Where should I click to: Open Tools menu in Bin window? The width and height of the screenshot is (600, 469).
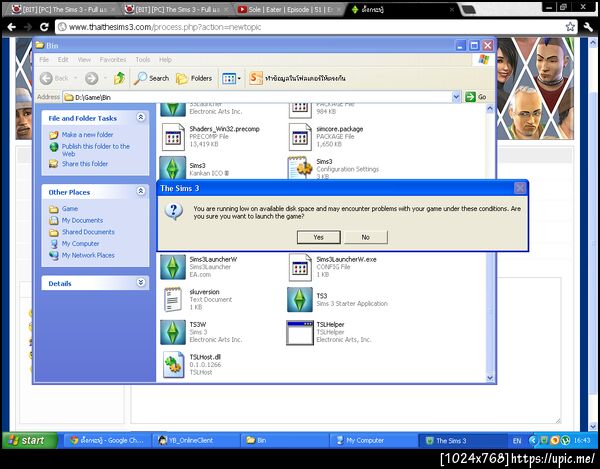click(143, 60)
